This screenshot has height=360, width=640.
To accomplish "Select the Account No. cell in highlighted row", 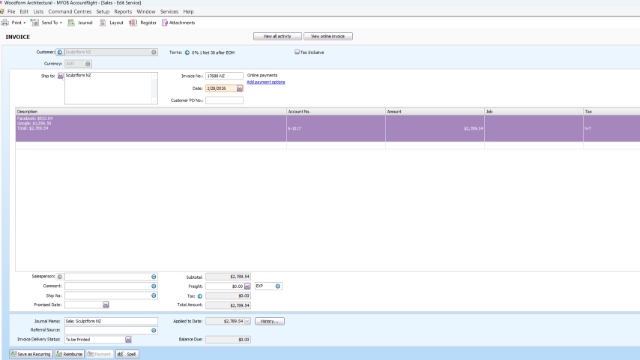I will (x=336, y=128).
